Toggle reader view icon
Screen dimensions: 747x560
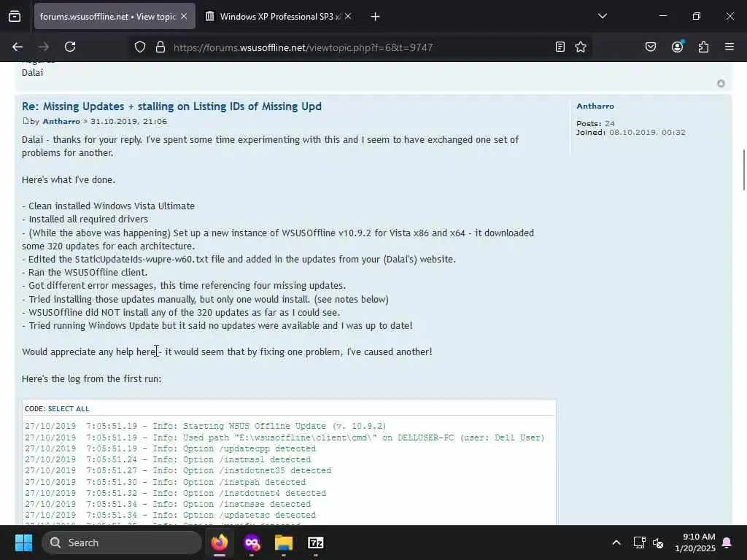point(560,47)
